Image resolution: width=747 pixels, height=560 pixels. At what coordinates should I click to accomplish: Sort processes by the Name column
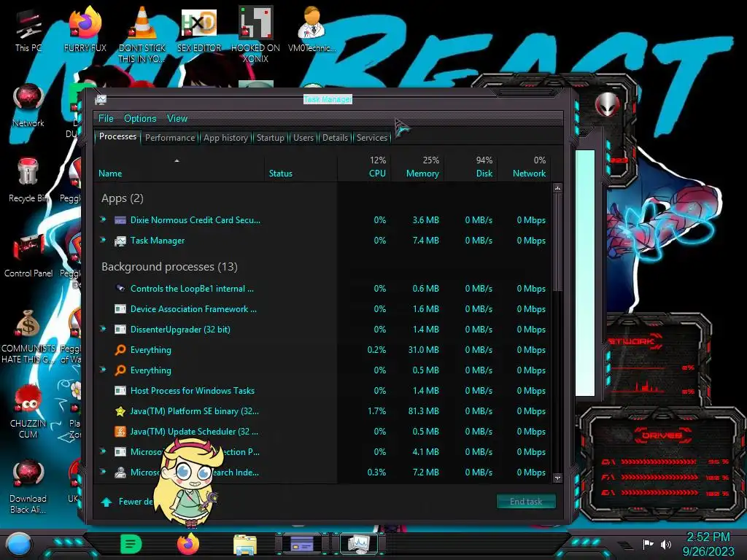pos(179,167)
